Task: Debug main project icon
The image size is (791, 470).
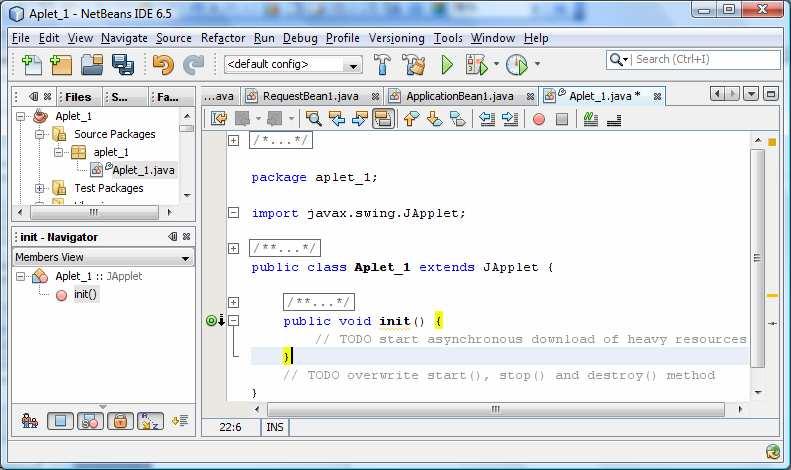Action: [476, 65]
